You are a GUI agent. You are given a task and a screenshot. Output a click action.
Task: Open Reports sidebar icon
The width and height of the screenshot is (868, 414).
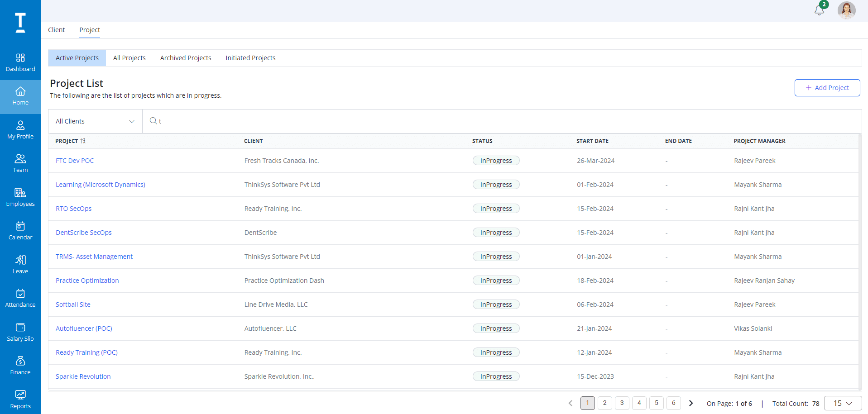click(20, 400)
